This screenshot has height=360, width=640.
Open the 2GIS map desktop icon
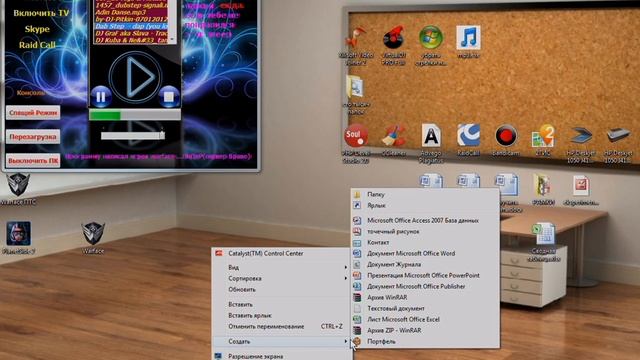point(543,137)
